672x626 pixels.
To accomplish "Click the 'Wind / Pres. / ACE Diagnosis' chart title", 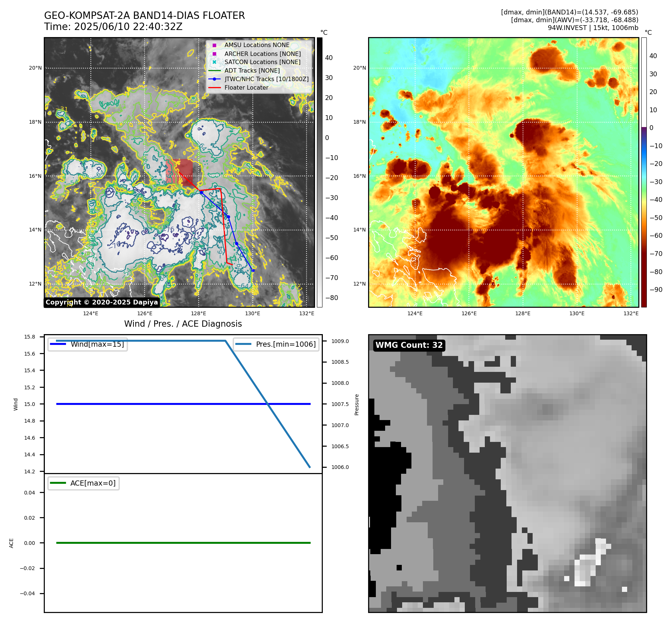I will [x=183, y=324].
